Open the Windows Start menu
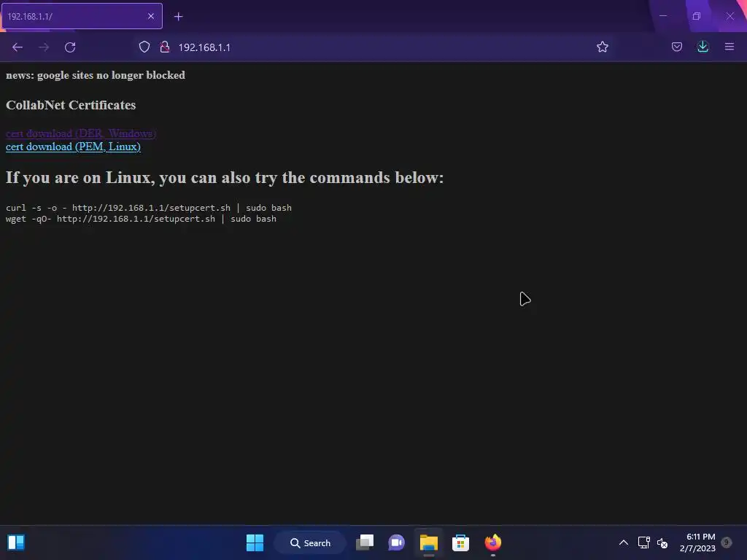The height and width of the screenshot is (560, 747). click(x=255, y=542)
